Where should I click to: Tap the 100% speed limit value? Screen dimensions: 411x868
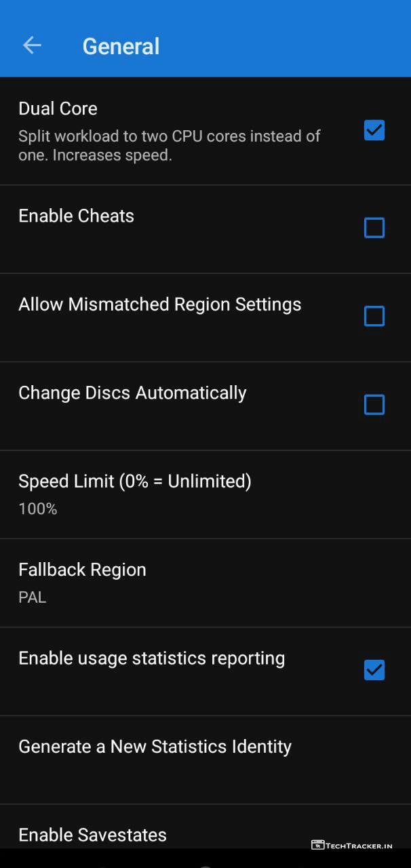coord(38,509)
